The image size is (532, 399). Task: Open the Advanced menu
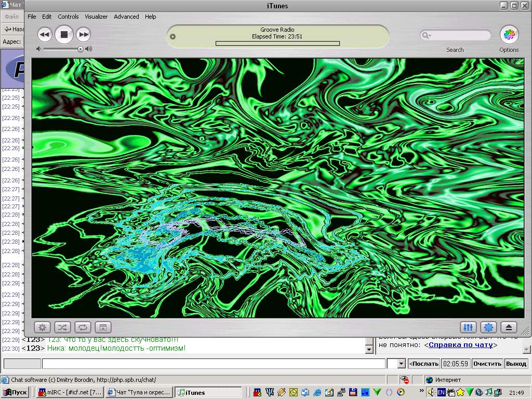coord(126,17)
